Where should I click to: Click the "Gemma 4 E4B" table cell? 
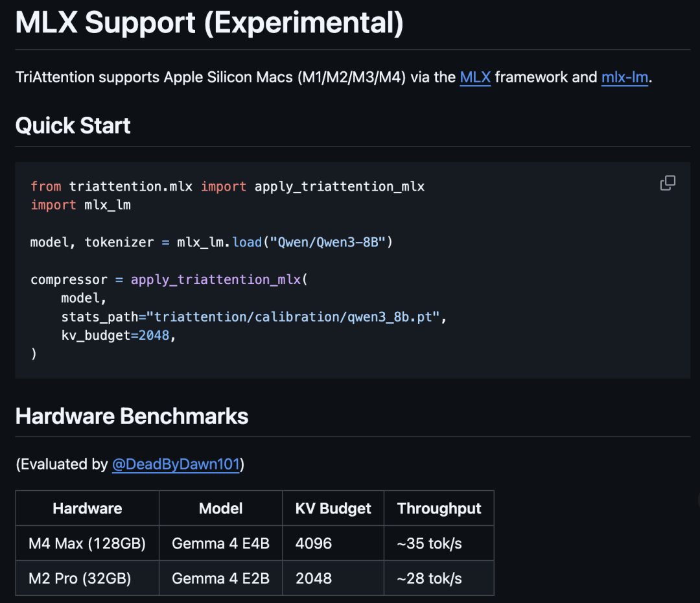220,543
